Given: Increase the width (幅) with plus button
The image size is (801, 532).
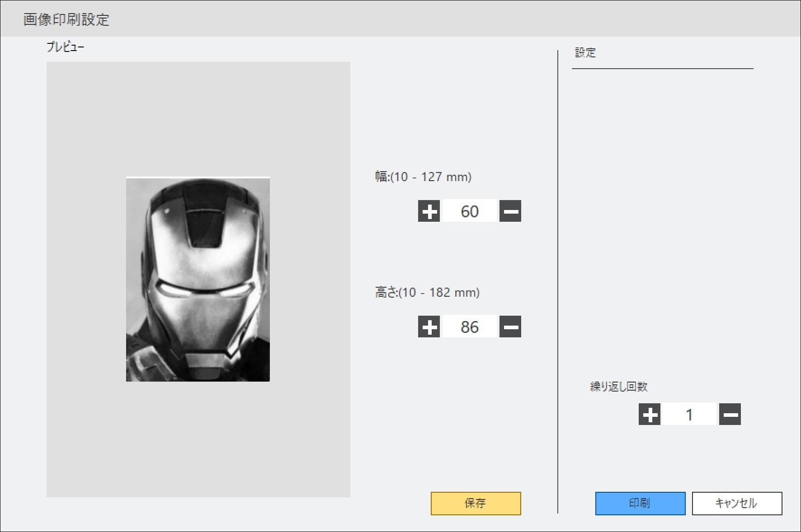Looking at the screenshot, I should 429,211.
